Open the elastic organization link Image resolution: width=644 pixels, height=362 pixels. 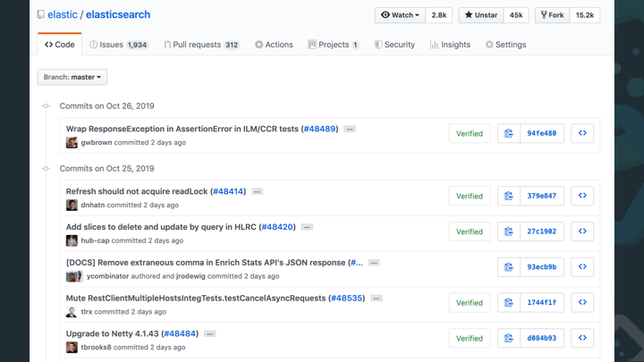63,15
